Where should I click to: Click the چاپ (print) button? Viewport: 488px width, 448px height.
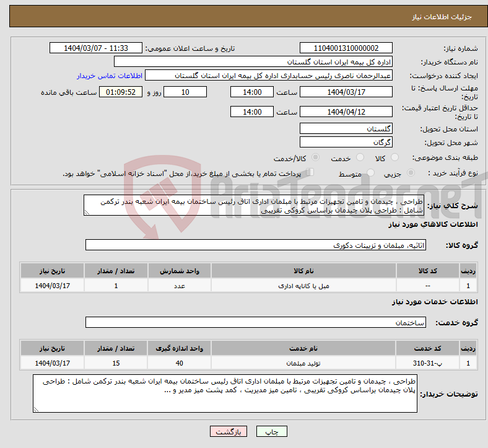(x=271, y=431)
